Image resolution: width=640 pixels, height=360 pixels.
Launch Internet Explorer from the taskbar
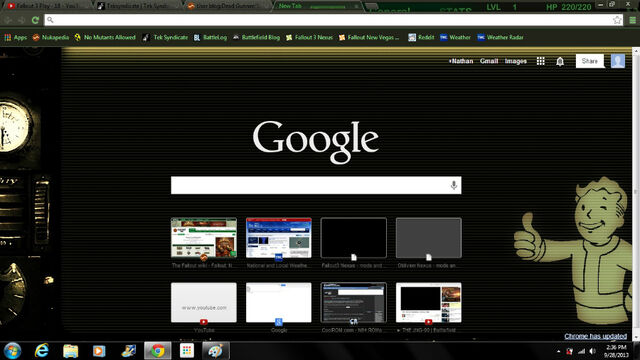tap(42, 351)
